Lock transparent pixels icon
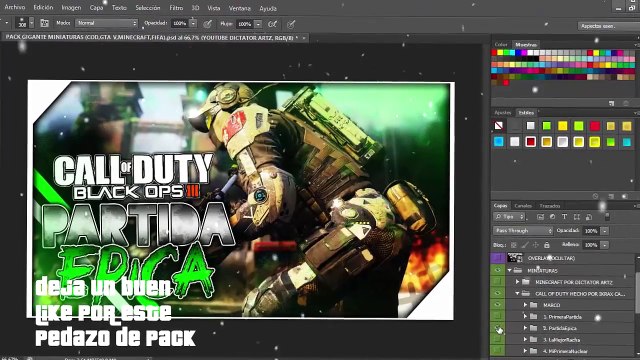 click(514, 245)
